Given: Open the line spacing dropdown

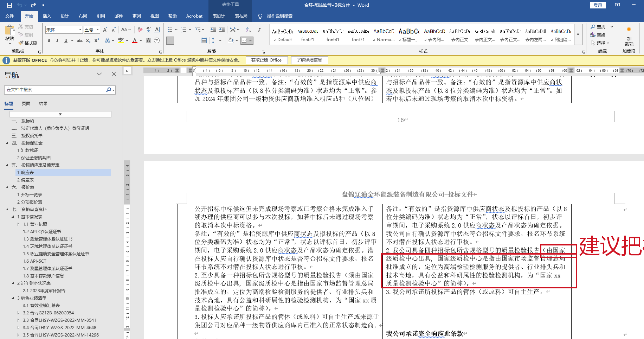Looking at the screenshot, I should tap(217, 40).
